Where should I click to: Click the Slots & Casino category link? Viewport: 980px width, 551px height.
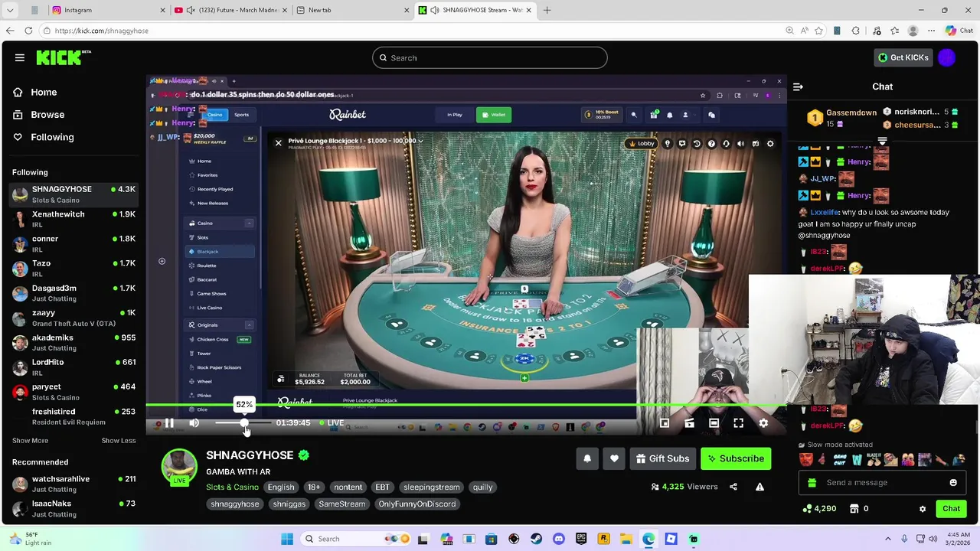(232, 487)
